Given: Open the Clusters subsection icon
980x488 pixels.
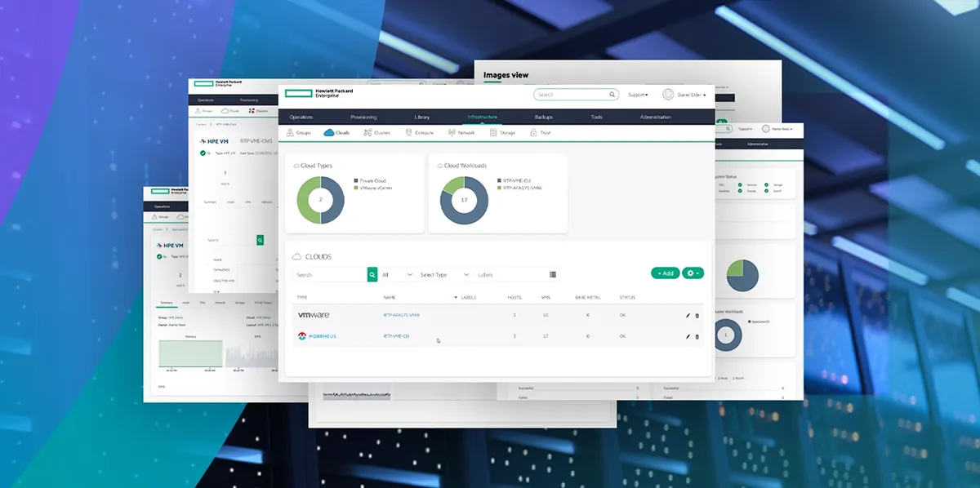Looking at the screenshot, I should 367,132.
